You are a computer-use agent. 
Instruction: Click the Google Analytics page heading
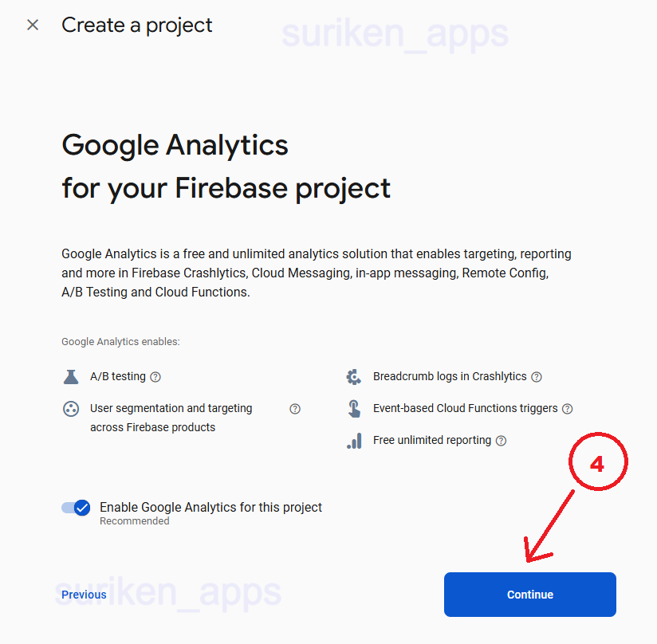[175, 146]
